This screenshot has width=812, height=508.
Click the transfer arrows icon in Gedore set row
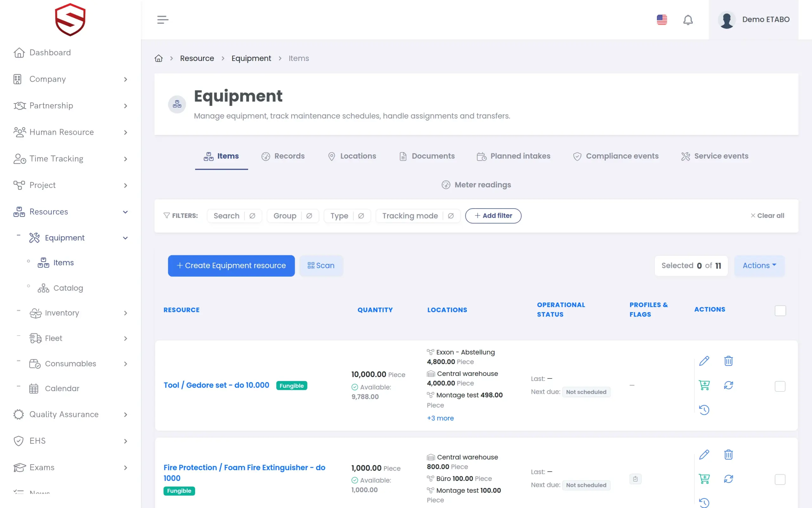coord(728,385)
